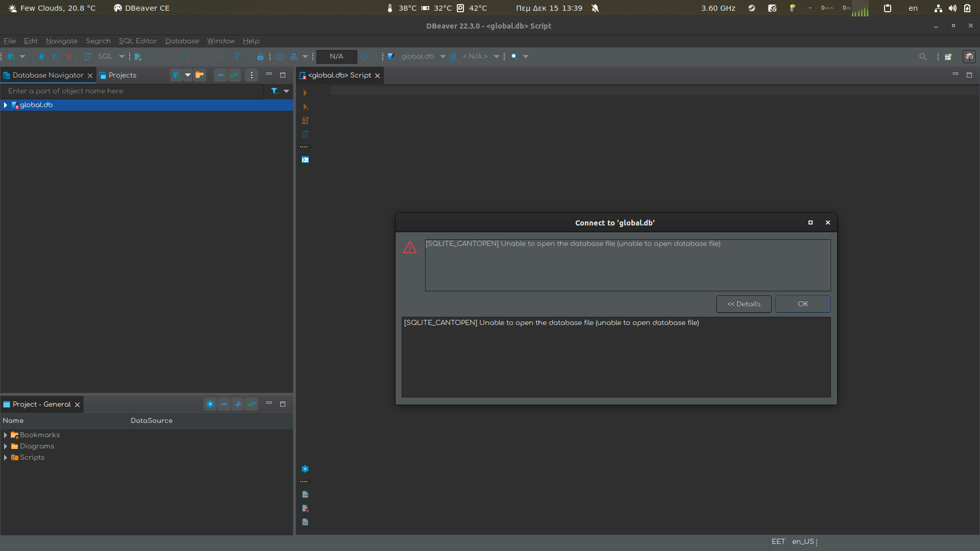Collapse all in Project - General panel
Viewport: 980px width, 551px height.
(224, 404)
